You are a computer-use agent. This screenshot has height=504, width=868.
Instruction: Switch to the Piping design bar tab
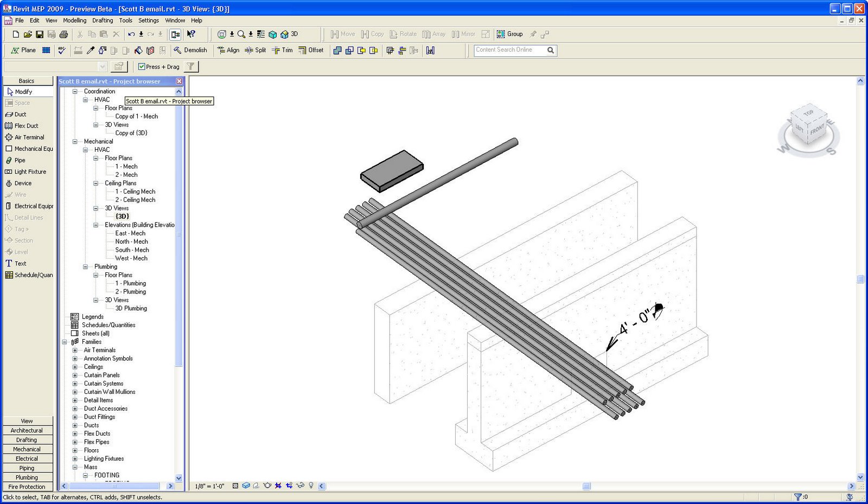27,468
